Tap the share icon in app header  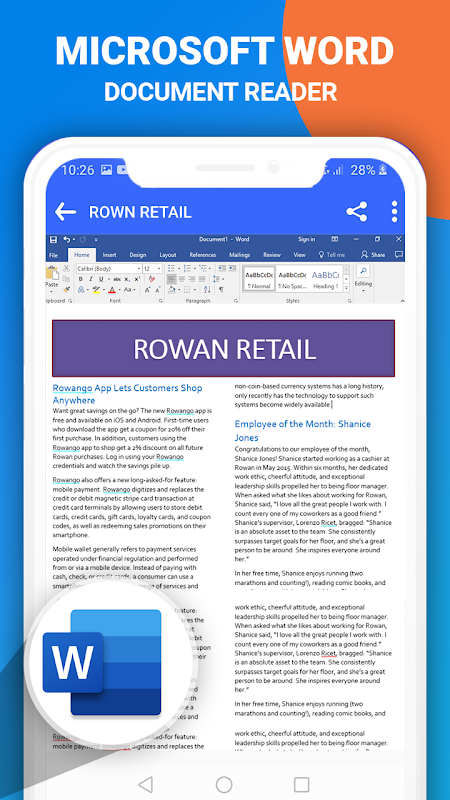tap(357, 212)
